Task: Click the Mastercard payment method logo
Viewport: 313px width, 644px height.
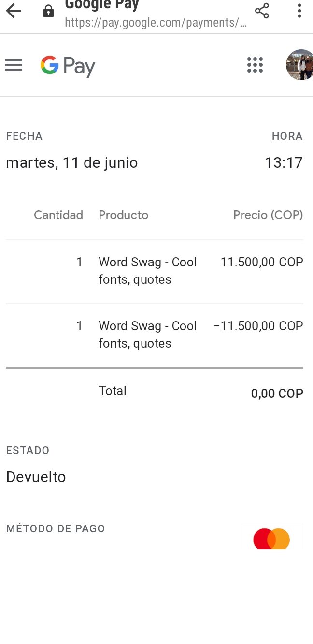Action: pos(272,539)
